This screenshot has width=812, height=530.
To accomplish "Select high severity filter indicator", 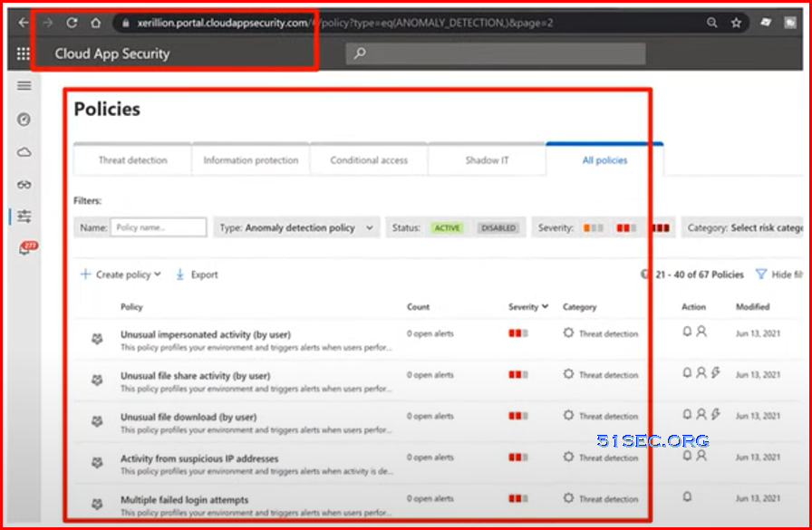I will (x=661, y=227).
